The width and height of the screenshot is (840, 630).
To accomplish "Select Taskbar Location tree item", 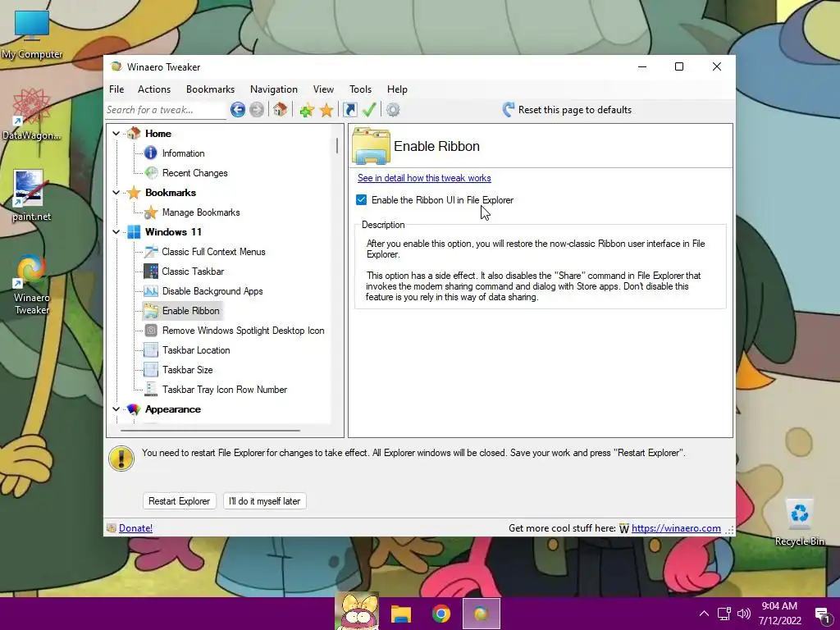I will 196,350.
